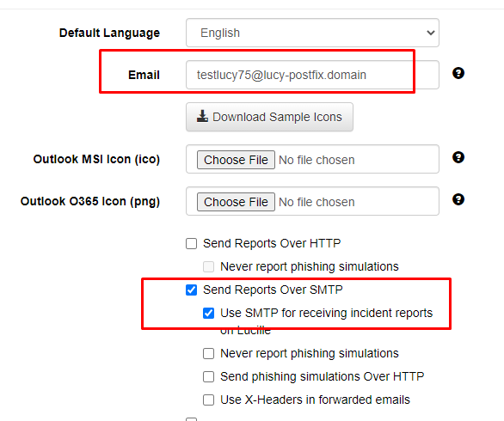Tick the active Never report phishing simulations checkbox
Image resolution: width=504 pixels, height=421 pixels.
209,354
